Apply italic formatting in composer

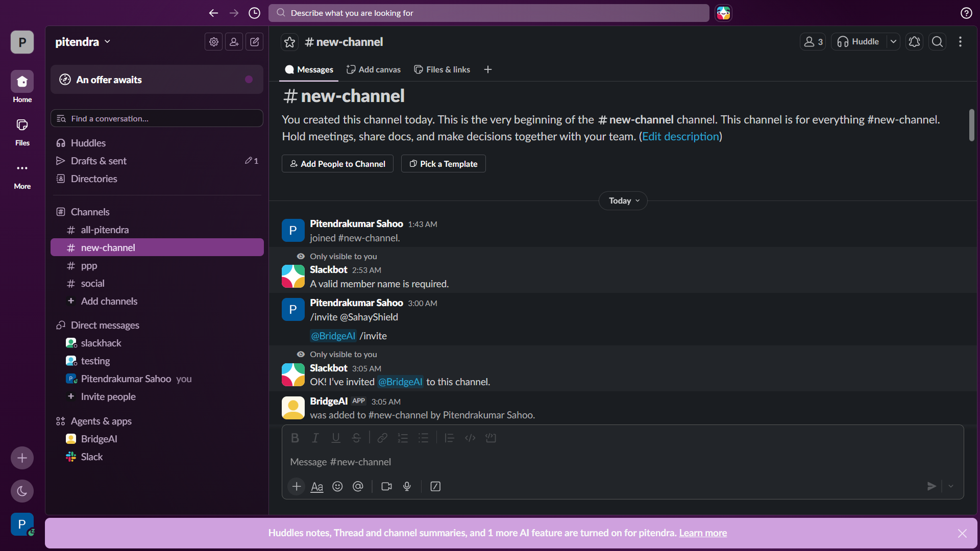(315, 438)
